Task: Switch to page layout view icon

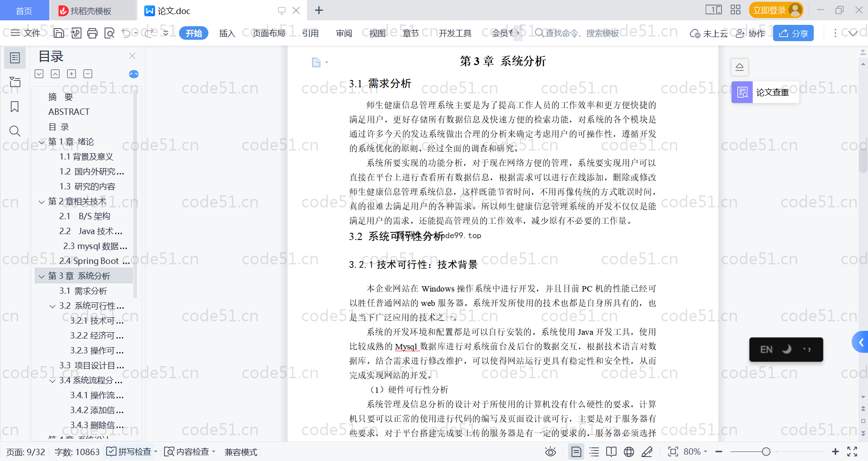Action: click(576, 452)
